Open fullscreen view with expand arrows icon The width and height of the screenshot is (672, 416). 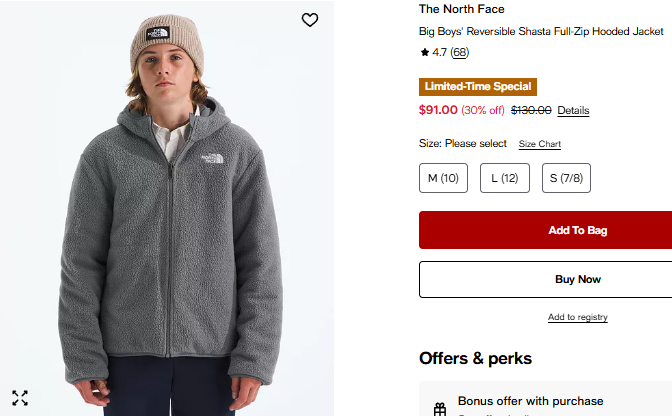[20, 398]
